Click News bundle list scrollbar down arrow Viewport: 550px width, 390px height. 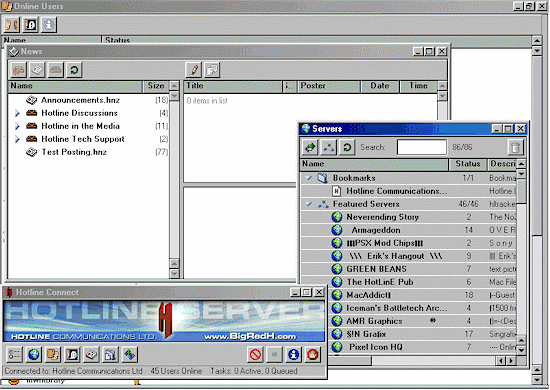pos(174,273)
